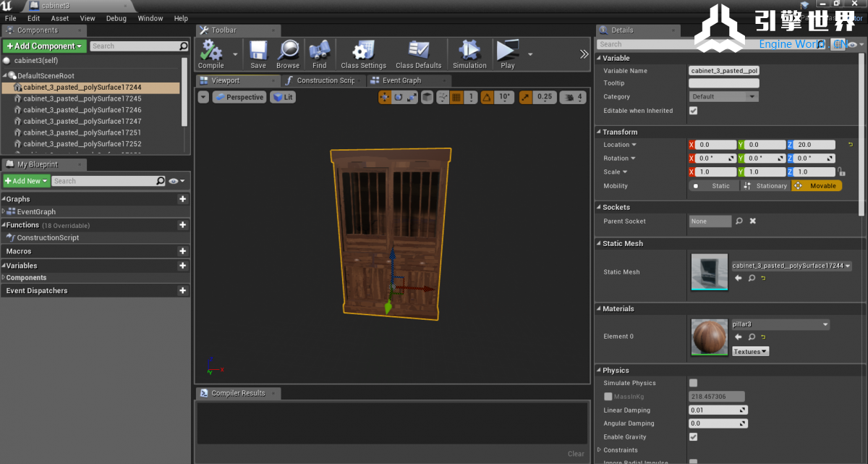The width and height of the screenshot is (868, 464).
Task: Toggle scale snapping icon in viewport
Action: pyautogui.click(x=525, y=97)
